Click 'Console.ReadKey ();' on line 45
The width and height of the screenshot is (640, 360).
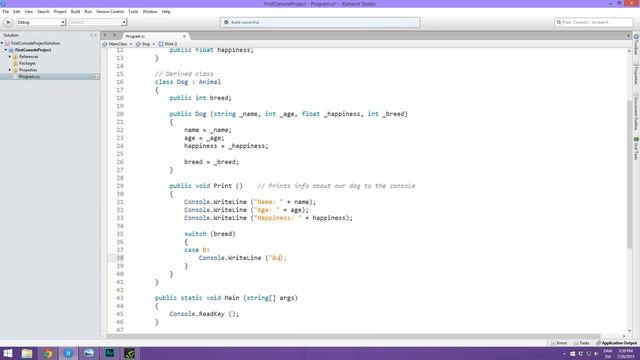(204, 314)
